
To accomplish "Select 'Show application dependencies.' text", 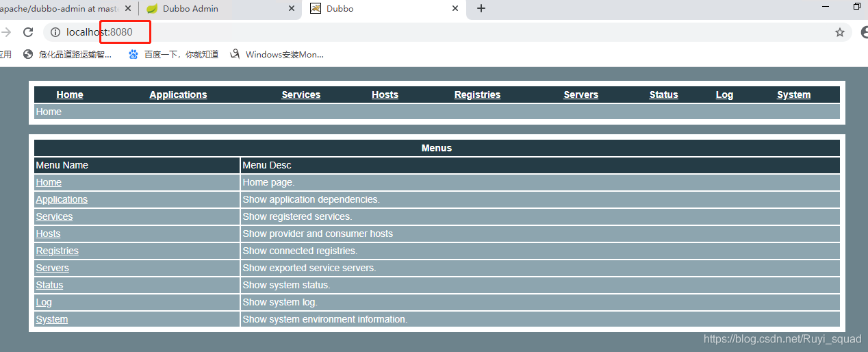I will click(x=311, y=199).
